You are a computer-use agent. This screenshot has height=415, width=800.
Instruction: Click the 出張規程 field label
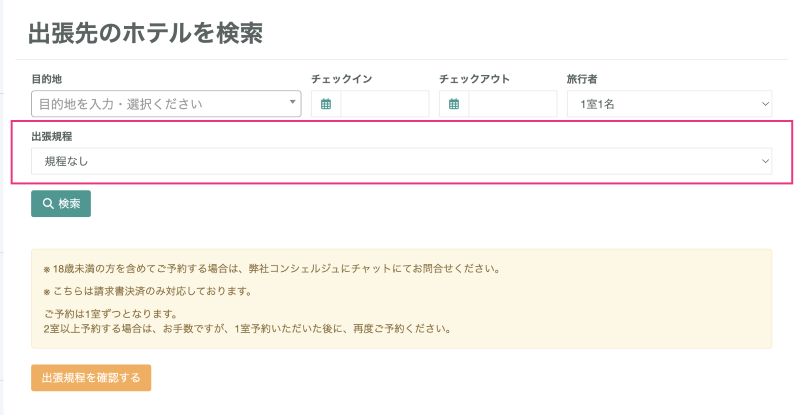point(52,136)
